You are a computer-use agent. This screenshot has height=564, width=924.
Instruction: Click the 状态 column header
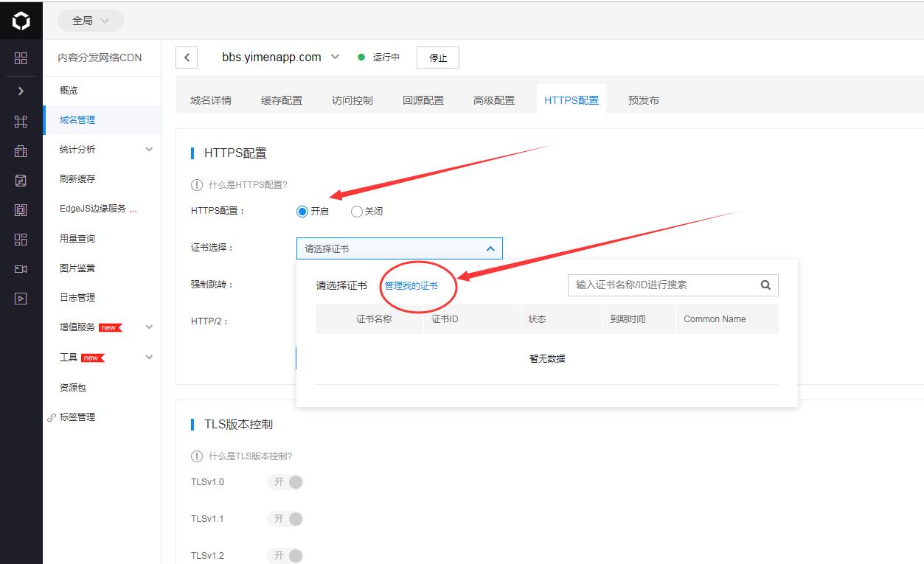537,319
